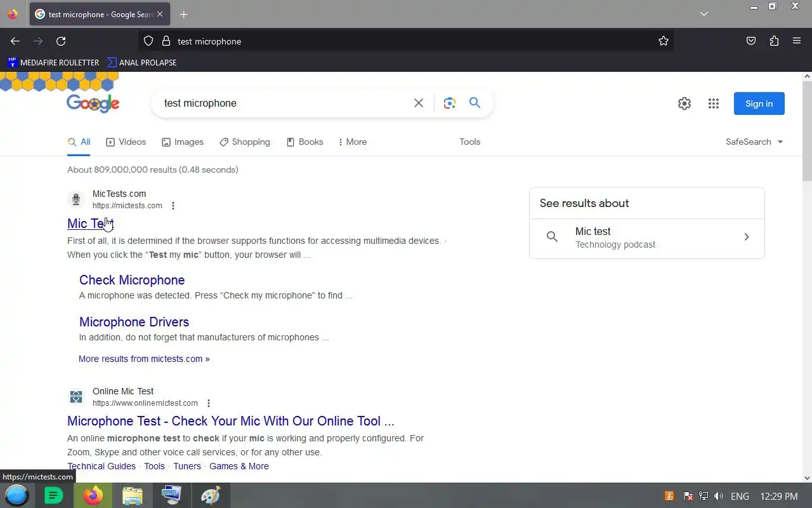The width and height of the screenshot is (812, 508).
Task: Open Tools sitelink under Online Mic Test
Action: 154,466
